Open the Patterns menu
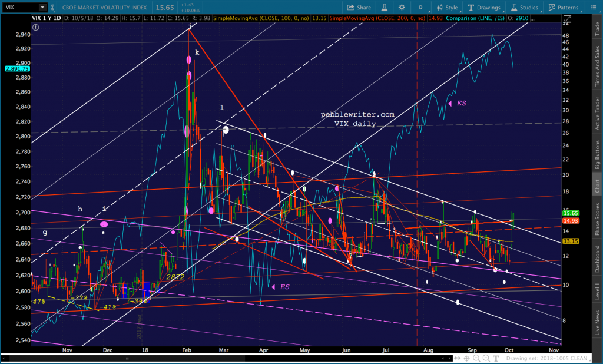 [x=564, y=7]
